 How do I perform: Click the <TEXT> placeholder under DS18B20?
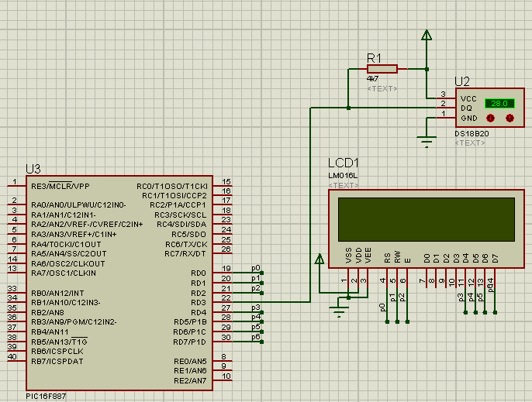(470, 143)
